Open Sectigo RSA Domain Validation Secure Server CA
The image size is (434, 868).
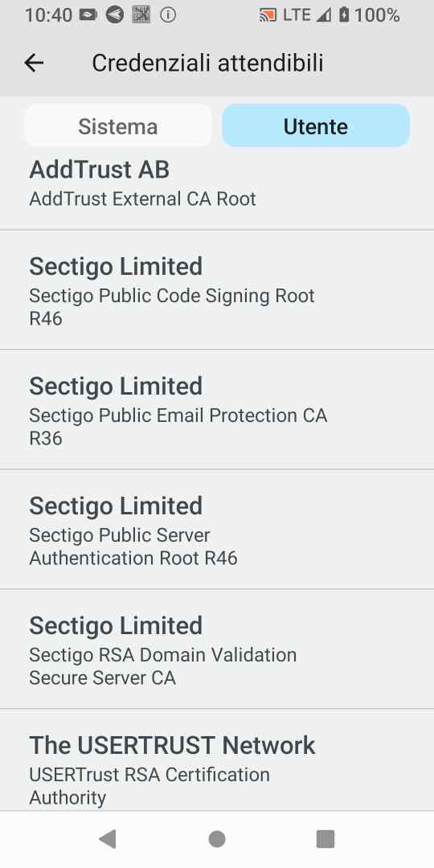pos(217,649)
